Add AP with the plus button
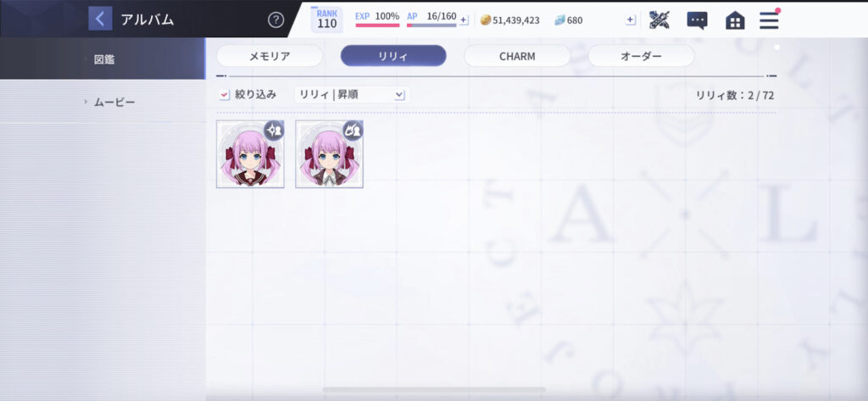Screen dimensions: 868x401 pyautogui.click(x=464, y=20)
